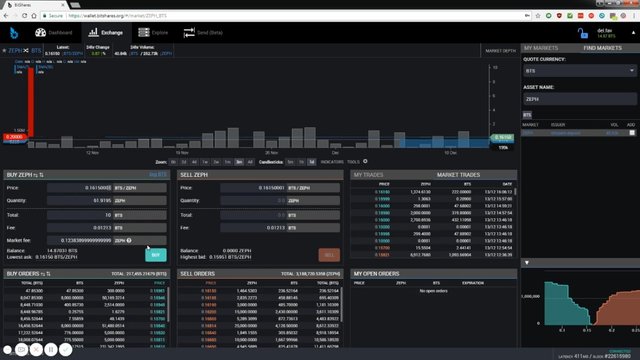Screen dimensions: 640x360
Task: Sort market list by the VOL column
Action: click(614, 125)
